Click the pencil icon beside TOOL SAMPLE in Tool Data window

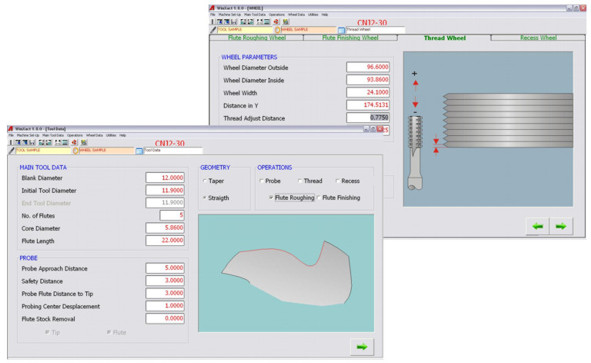[x=11, y=151]
